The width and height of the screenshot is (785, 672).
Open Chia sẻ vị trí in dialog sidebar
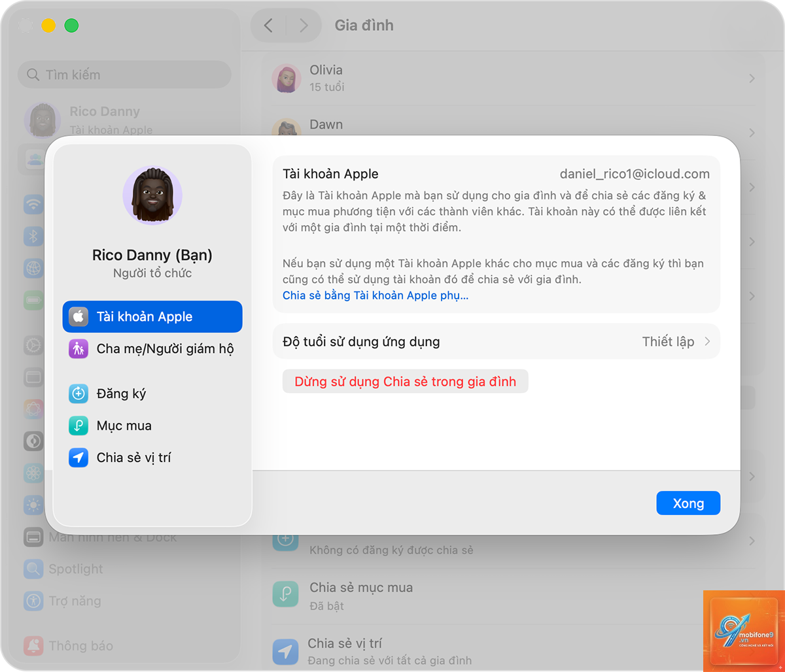152,458
